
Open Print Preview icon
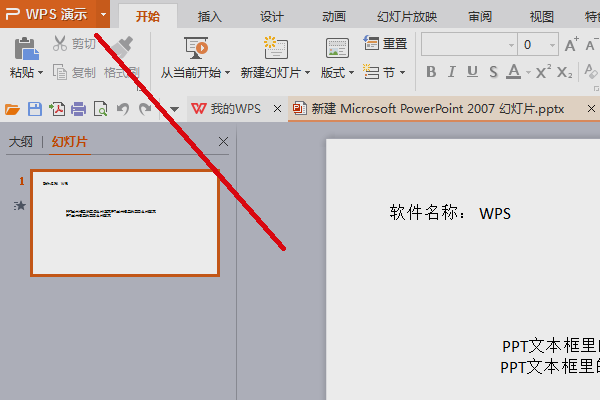[x=101, y=109]
